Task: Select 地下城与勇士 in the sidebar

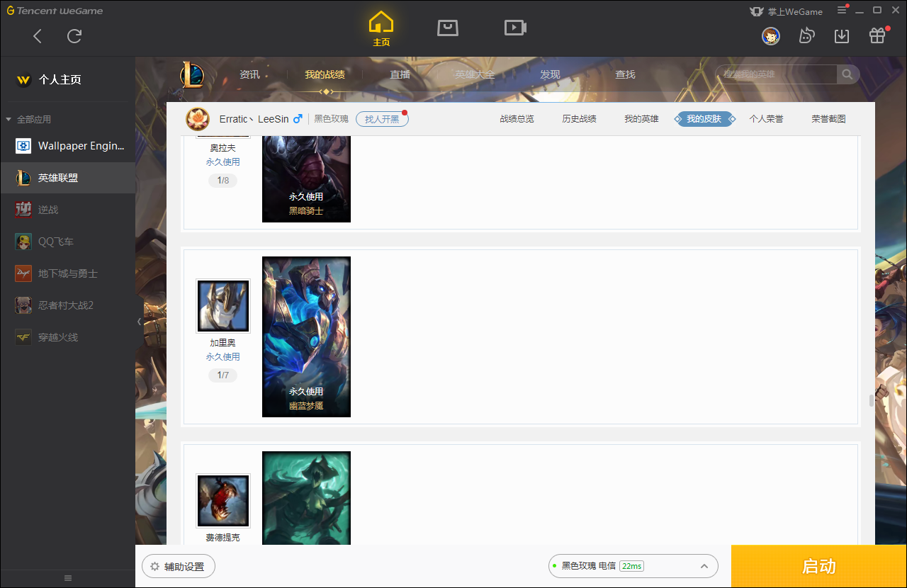Action: coord(67,273)
